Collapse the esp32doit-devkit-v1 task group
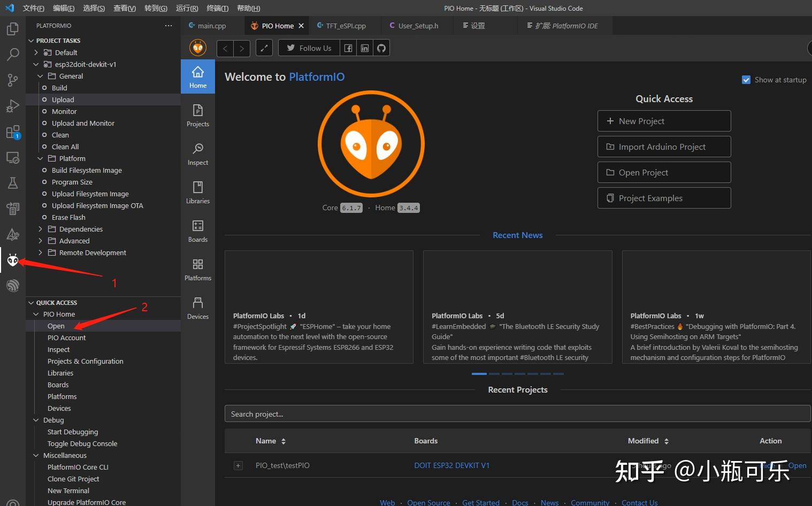 (36, 64)
